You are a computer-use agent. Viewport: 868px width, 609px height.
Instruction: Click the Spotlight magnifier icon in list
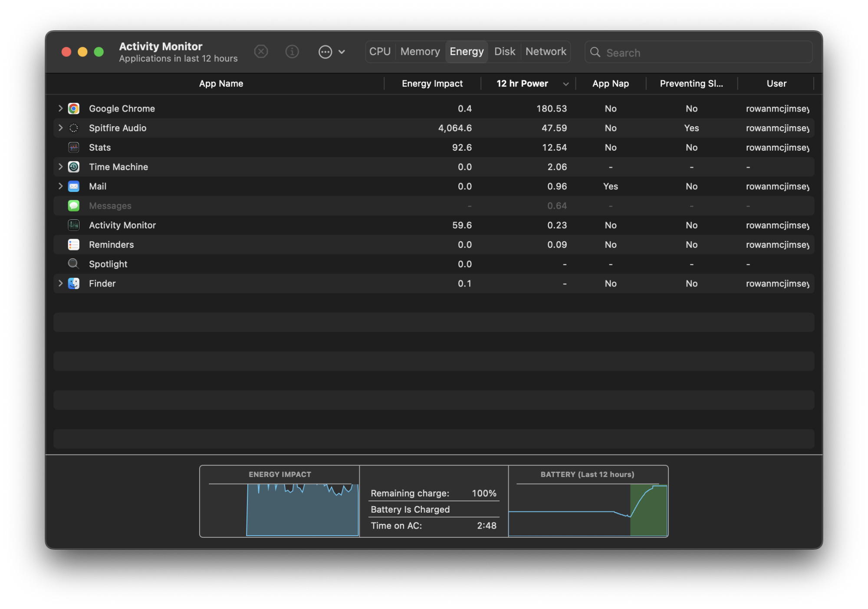click(x=73, y=264)
